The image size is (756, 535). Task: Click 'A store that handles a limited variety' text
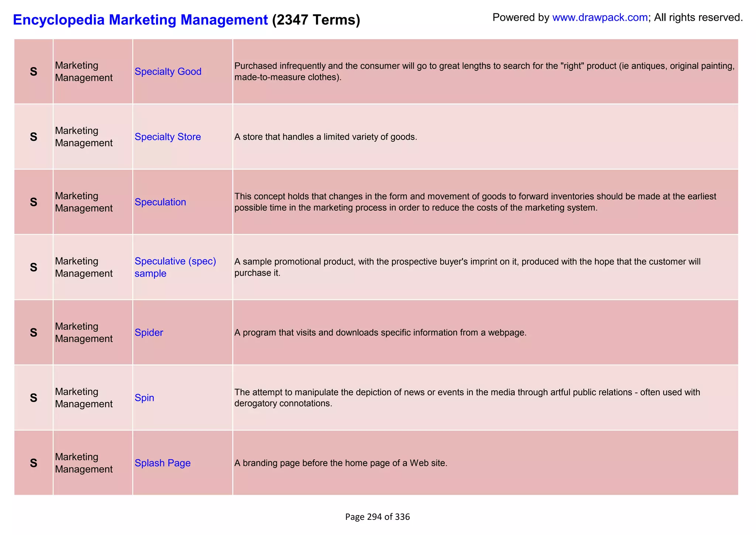tap(326, 137)
